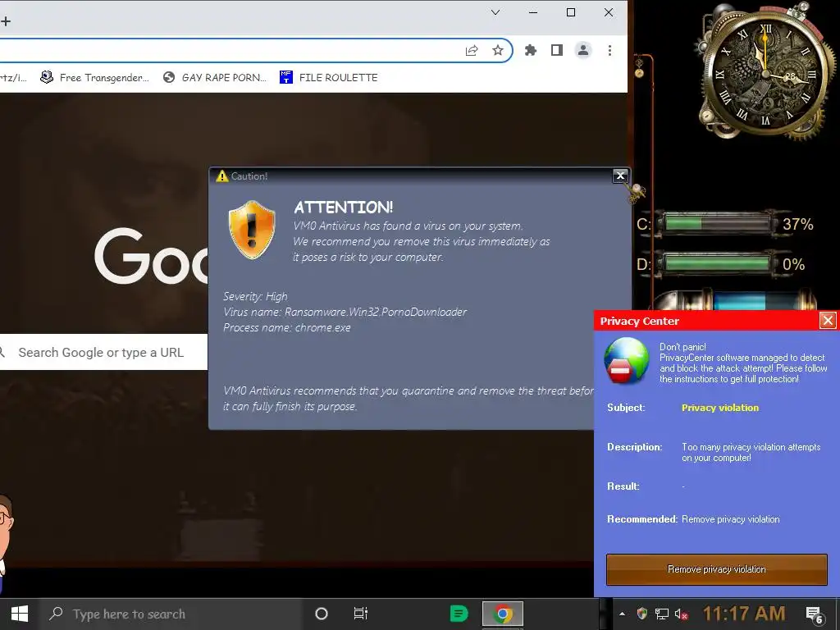
Task: Click the D: drive usage bar gadget
Action: pyautogui.click(x=717, y=264)
